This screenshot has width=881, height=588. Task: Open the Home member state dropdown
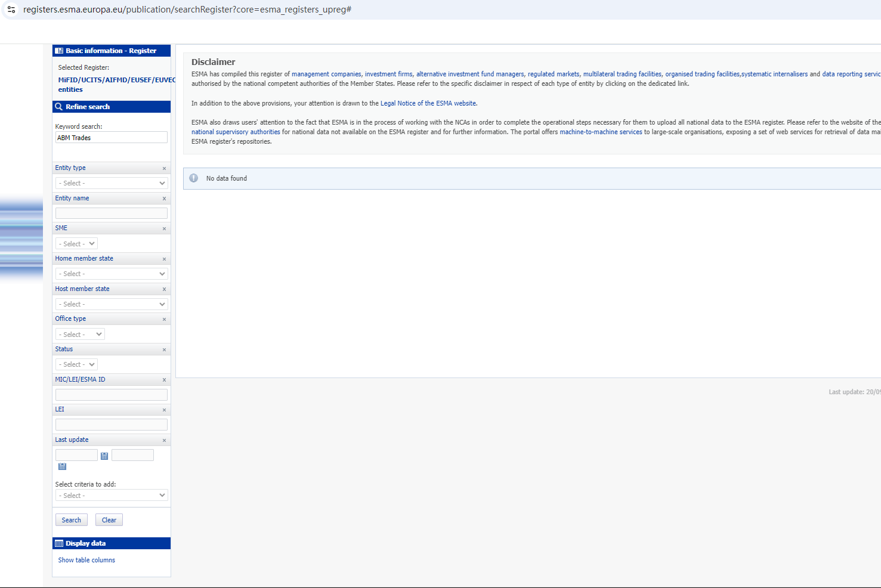[112, 274]
